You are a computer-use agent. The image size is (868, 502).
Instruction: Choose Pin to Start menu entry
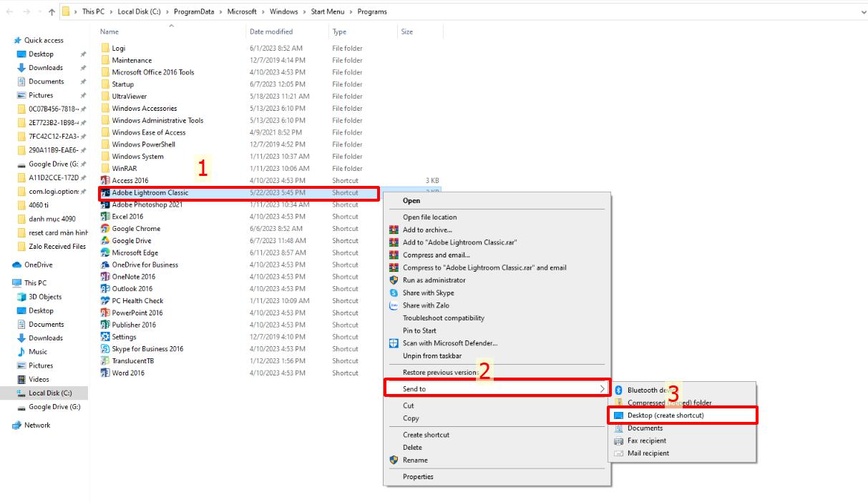419,330
